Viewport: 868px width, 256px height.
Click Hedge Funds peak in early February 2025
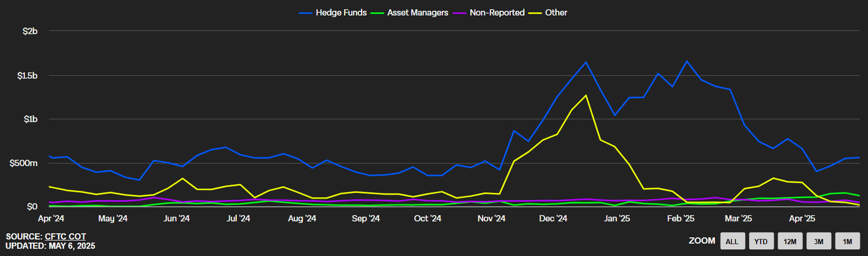(x=687, y=61)
